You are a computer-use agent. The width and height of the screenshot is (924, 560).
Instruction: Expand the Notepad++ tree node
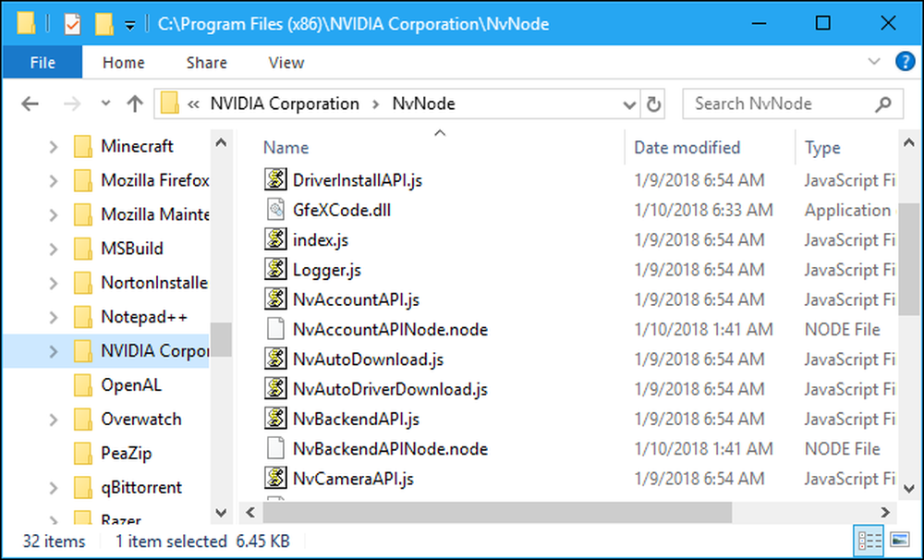pyautogui.click(x=53, y=317)
